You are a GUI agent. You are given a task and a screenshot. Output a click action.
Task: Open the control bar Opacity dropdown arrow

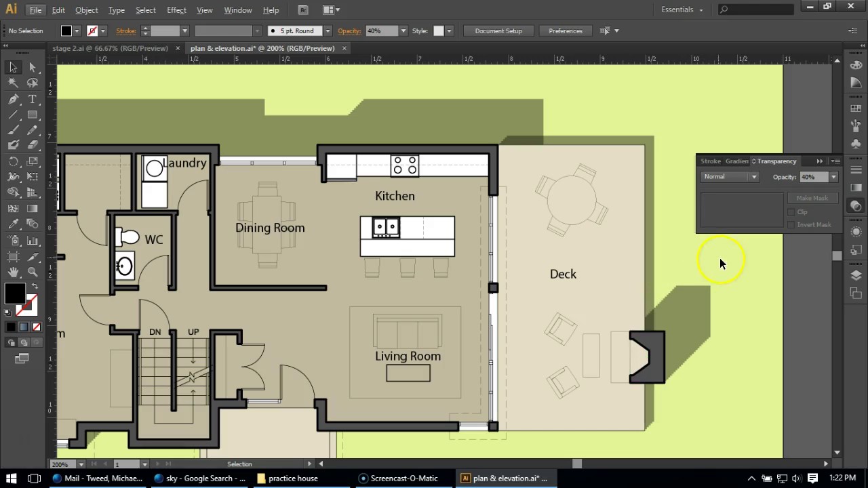pos(403,31)
